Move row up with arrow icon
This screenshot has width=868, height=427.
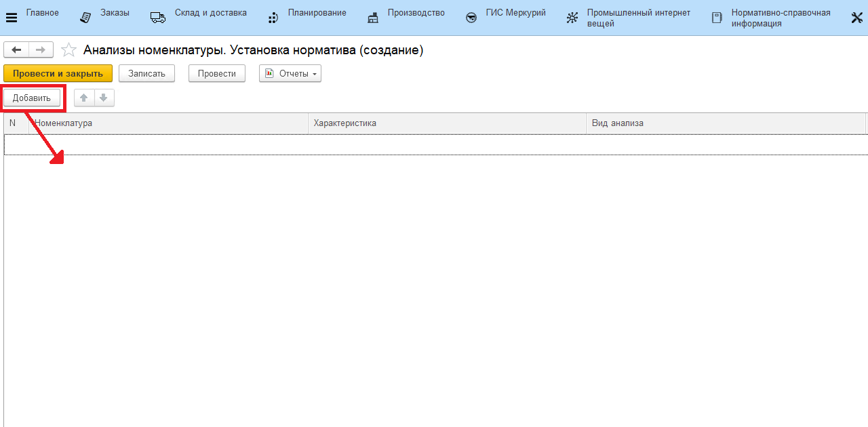pyautogui.click(x=84, y=98)
